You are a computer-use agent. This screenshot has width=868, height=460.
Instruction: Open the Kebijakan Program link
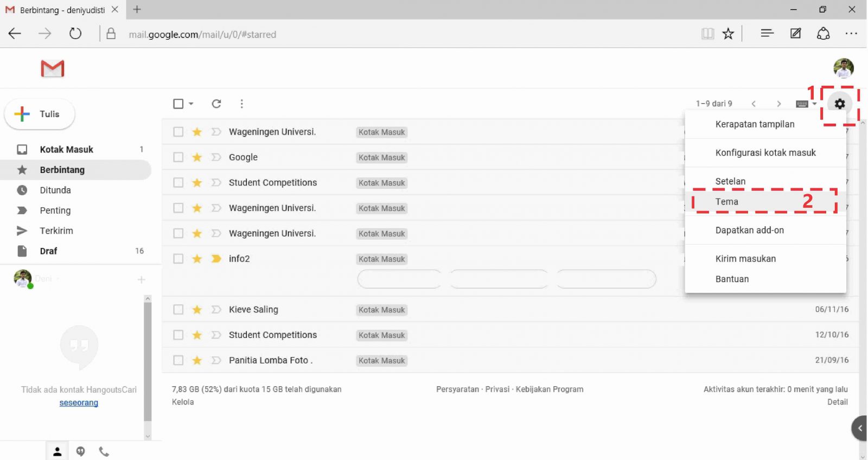pos(550,389)
